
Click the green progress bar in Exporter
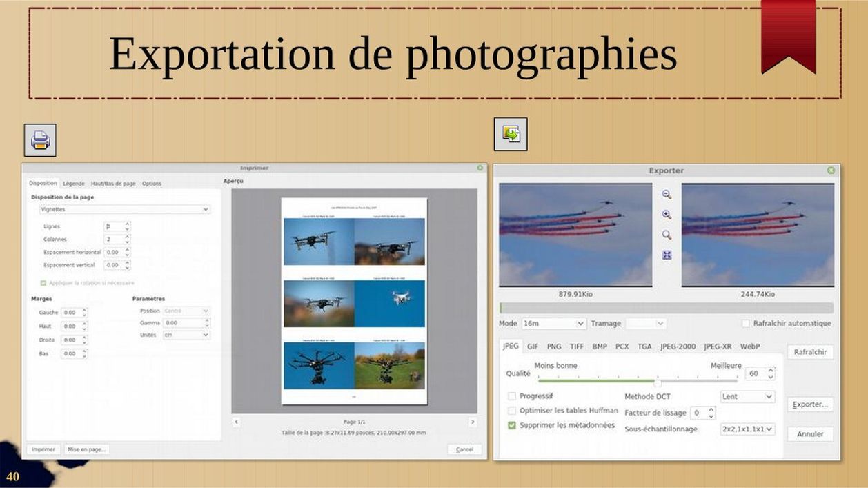tap(666, 308)
